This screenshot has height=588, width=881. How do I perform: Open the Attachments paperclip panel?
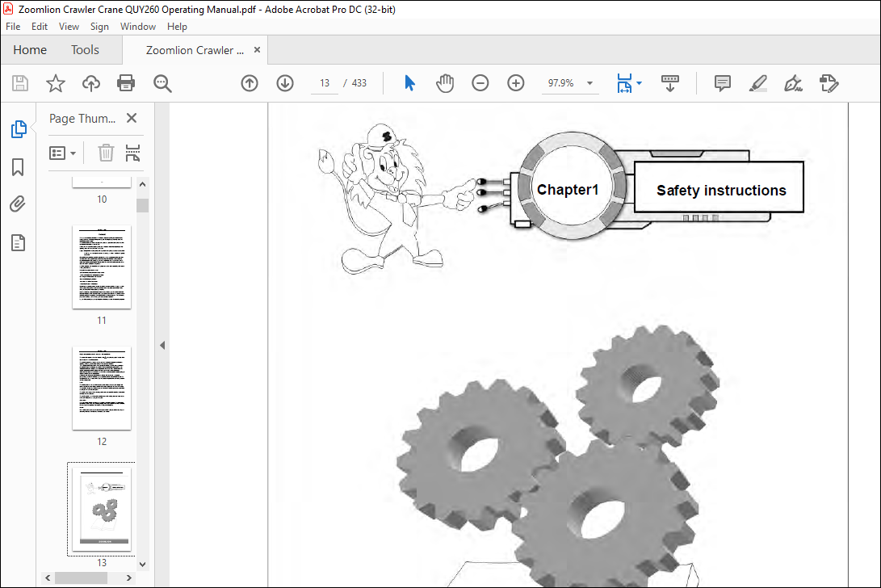(x=18, y=204)
